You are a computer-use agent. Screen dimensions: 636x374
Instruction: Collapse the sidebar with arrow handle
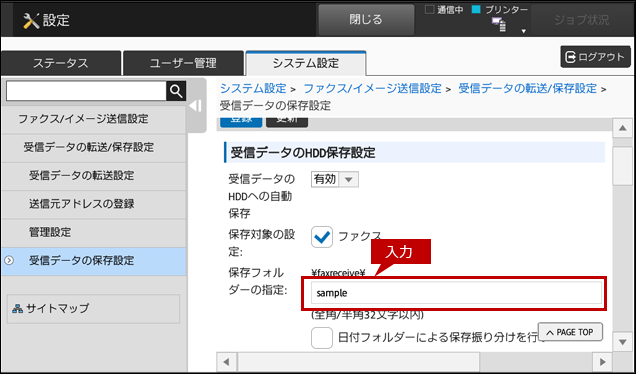[196, 106]
